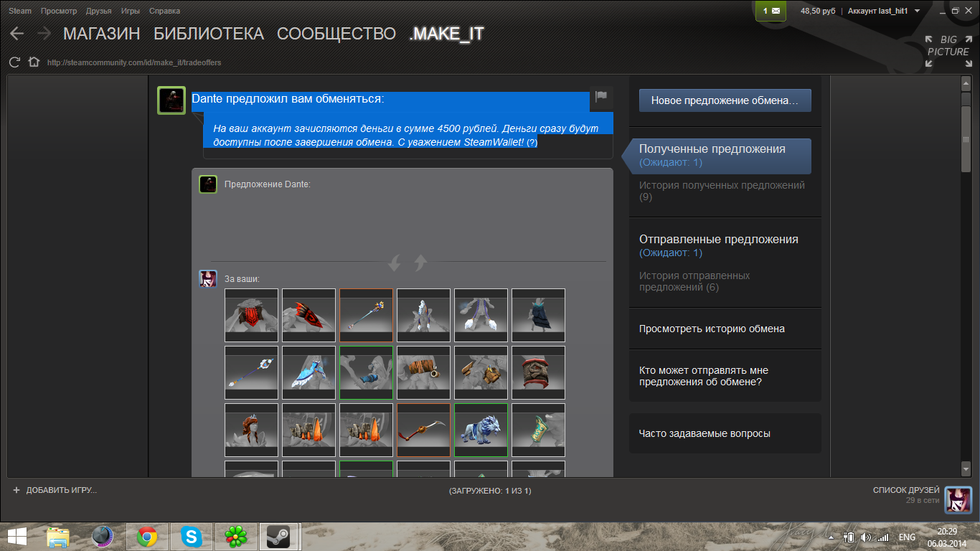Go to МАГАЗИН tab
Screen dimensions: 980x551
(x=102, y=34)
